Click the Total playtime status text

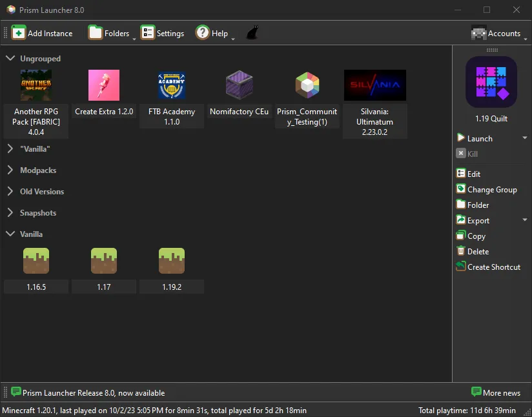[x=467, y=411]
